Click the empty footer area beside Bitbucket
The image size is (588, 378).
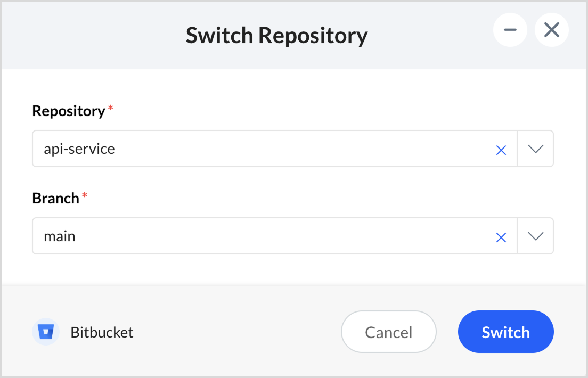[x=234, y=333]
